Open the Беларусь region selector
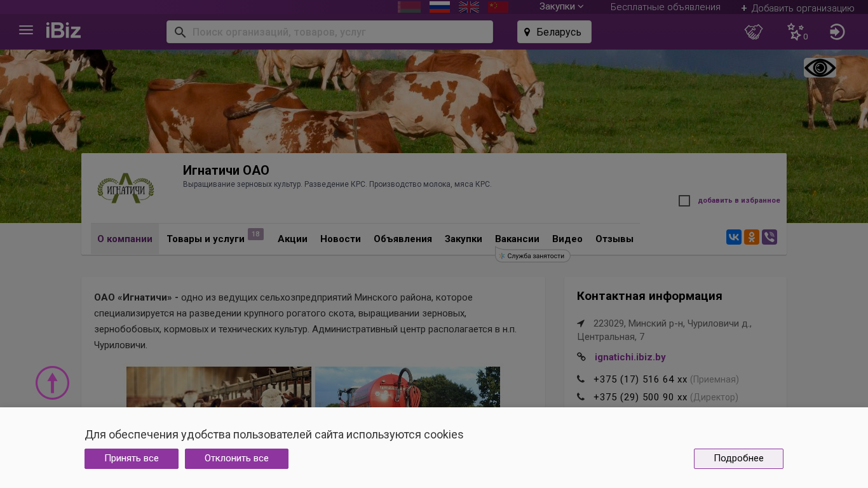 (554, 32)
